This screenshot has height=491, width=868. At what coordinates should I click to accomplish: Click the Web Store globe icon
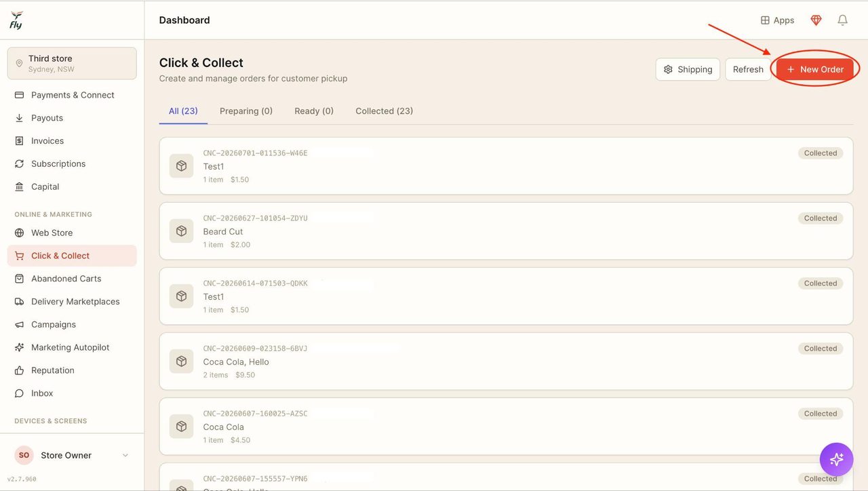[19, 233]
